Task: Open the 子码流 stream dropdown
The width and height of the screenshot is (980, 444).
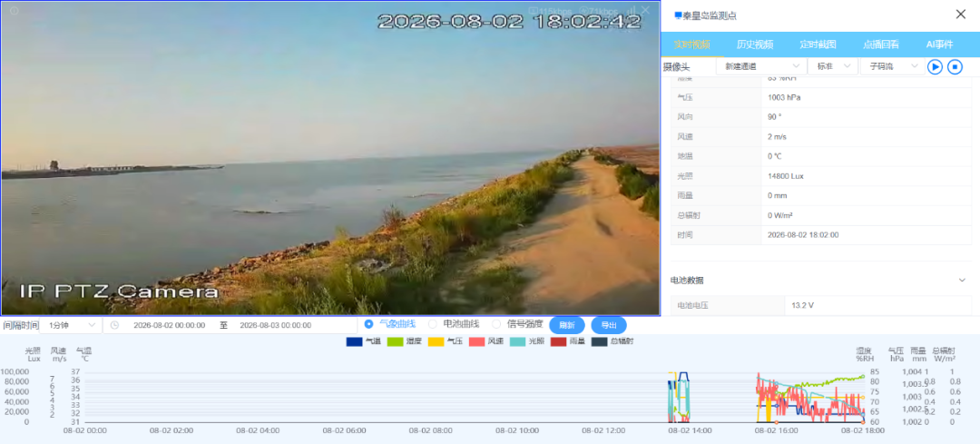Action: tap(892, 66)
